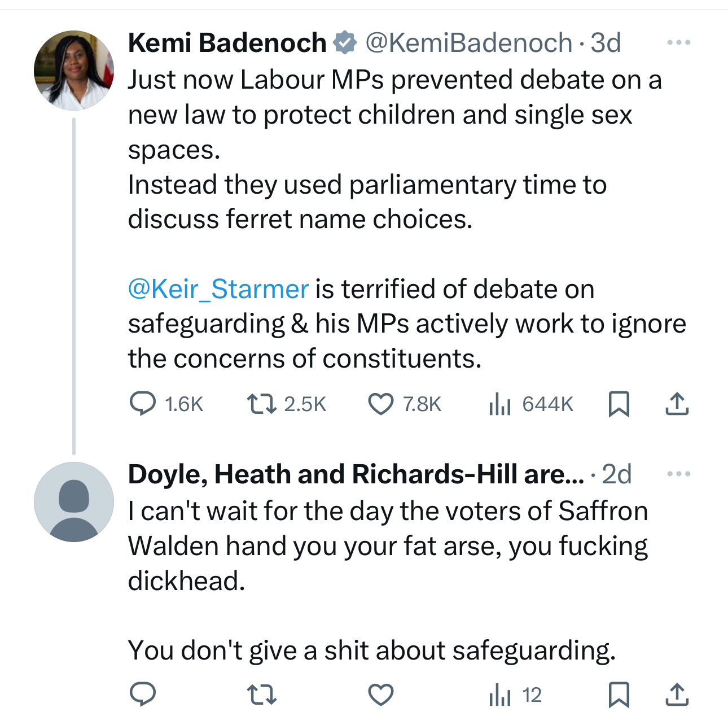View analytics for the 12-view reply

click(500, 695)
